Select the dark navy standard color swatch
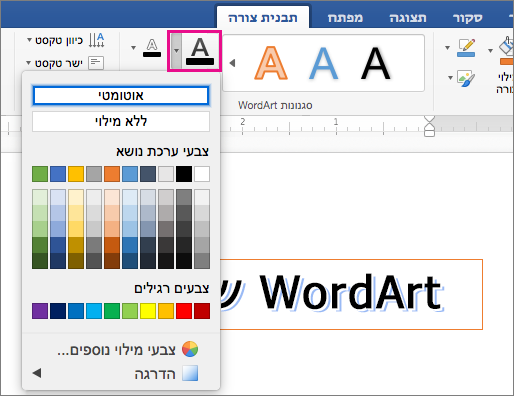 coord(58,311)
